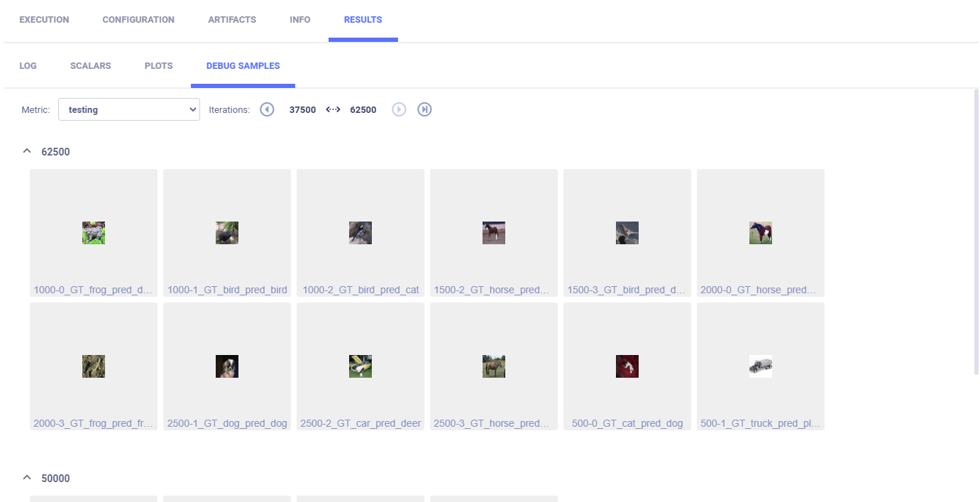
Task: Open the 500-0_GT_cat_pred_dog sample image
Action: 627,366
